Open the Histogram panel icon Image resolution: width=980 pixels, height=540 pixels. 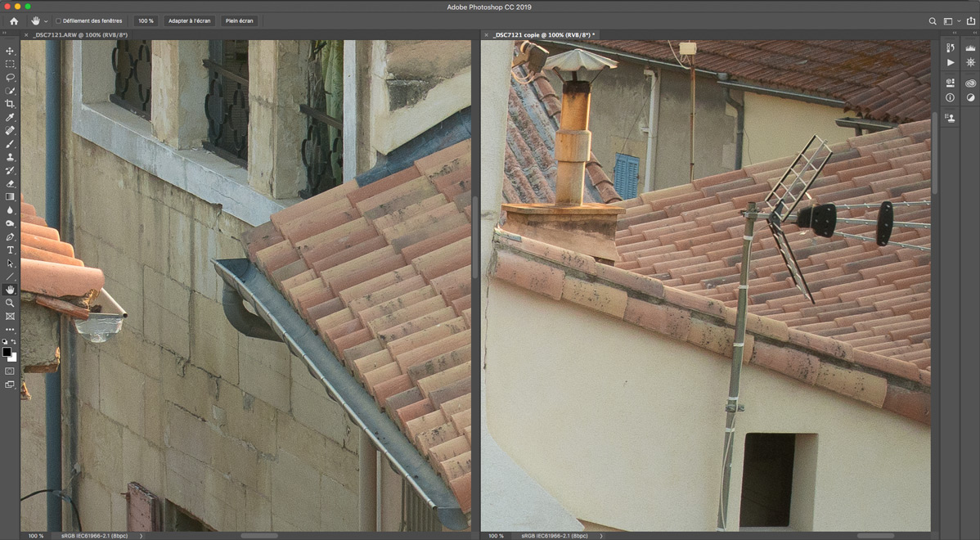[970, 49]
